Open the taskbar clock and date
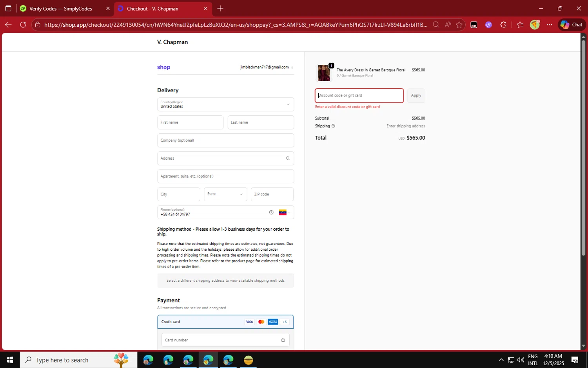 [x=553, y=360]
